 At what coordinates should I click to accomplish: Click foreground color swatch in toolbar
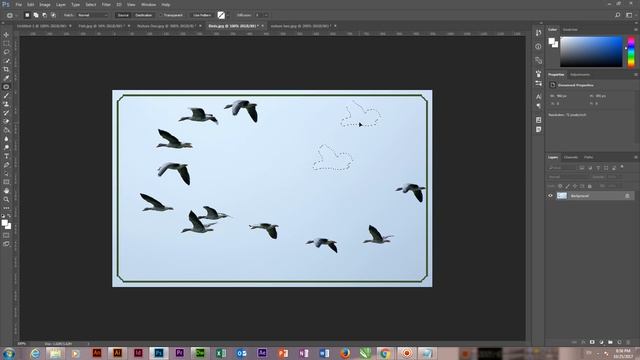pyautogui.click(x=4, y=223)
